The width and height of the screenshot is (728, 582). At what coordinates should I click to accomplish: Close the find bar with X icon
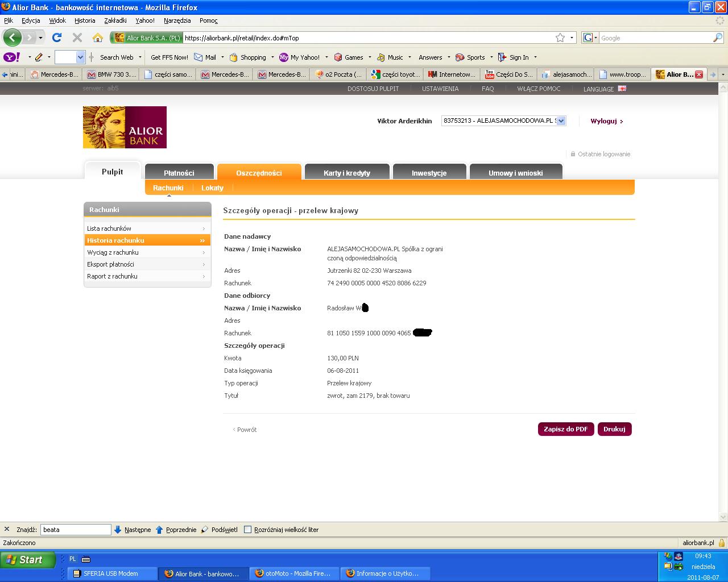tap(7, 529)
